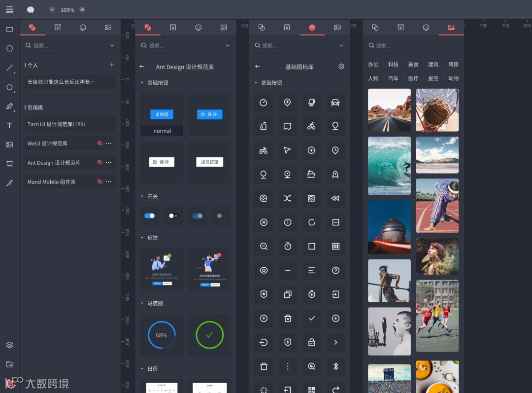This screenshot has width=532, height=393.
Task: Switch to image tab in fourth panel
Action: [451, 28]
